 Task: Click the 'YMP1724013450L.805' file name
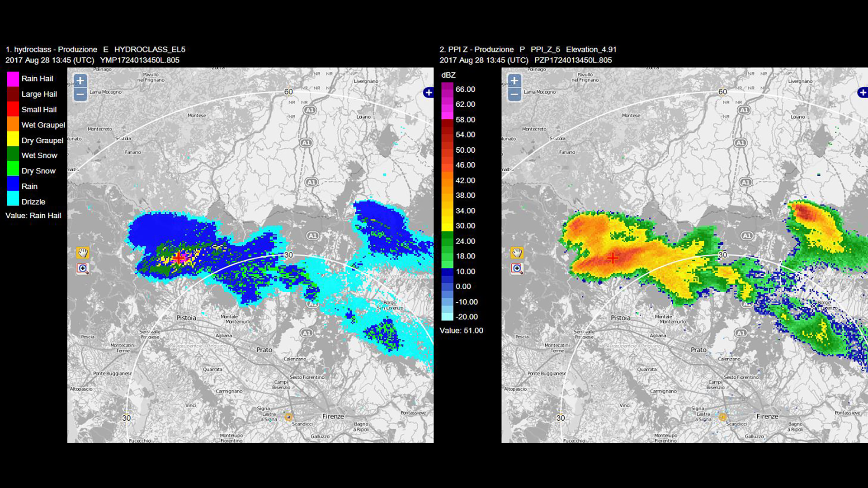coord(140,60)
